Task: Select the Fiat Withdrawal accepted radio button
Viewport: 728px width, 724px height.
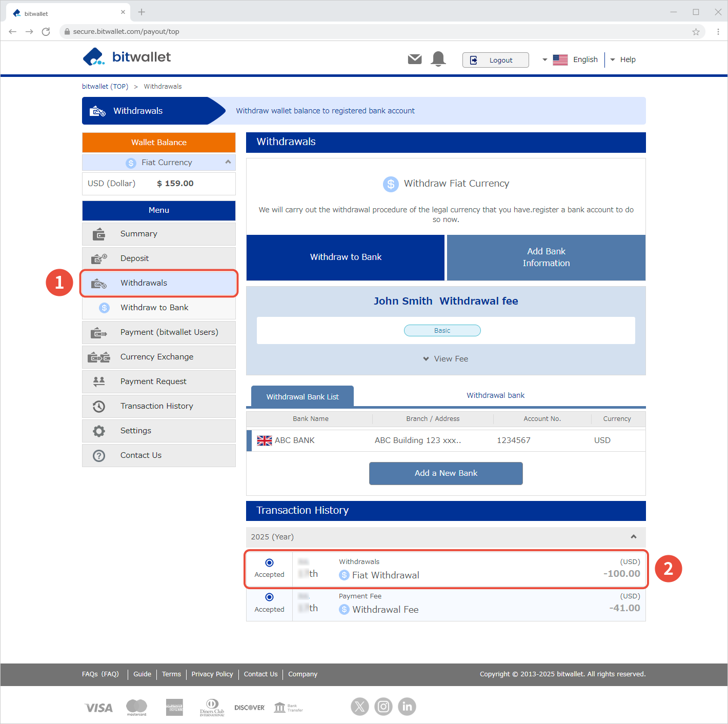Action: (x=269, y=562)
